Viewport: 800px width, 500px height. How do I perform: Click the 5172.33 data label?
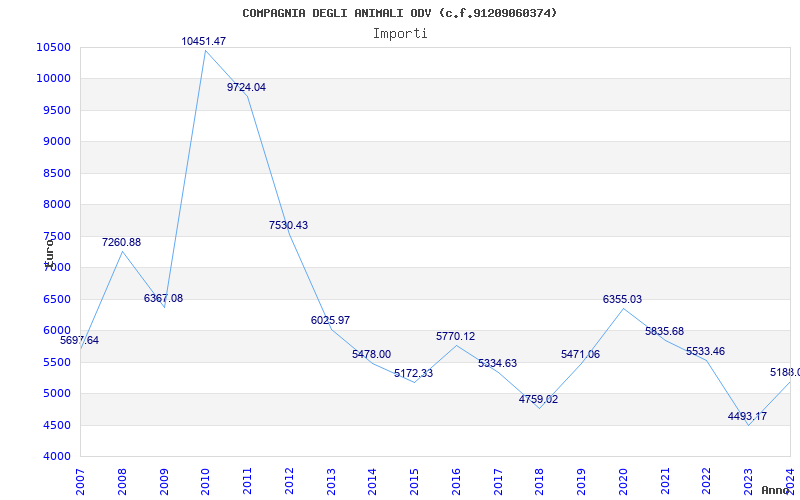pyautogui.click(x=413, y=373)
